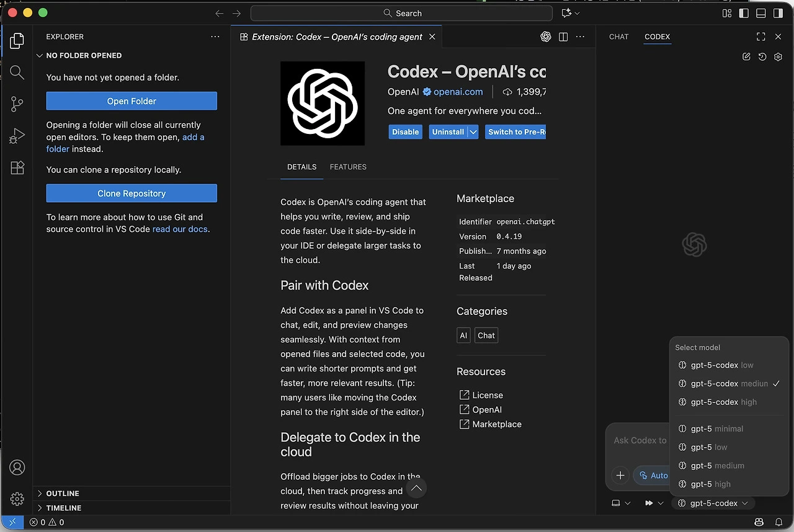This screenshot has height=532, width=794.
Task: Open the Run and Debug view
Action: (x=17, y=136)
